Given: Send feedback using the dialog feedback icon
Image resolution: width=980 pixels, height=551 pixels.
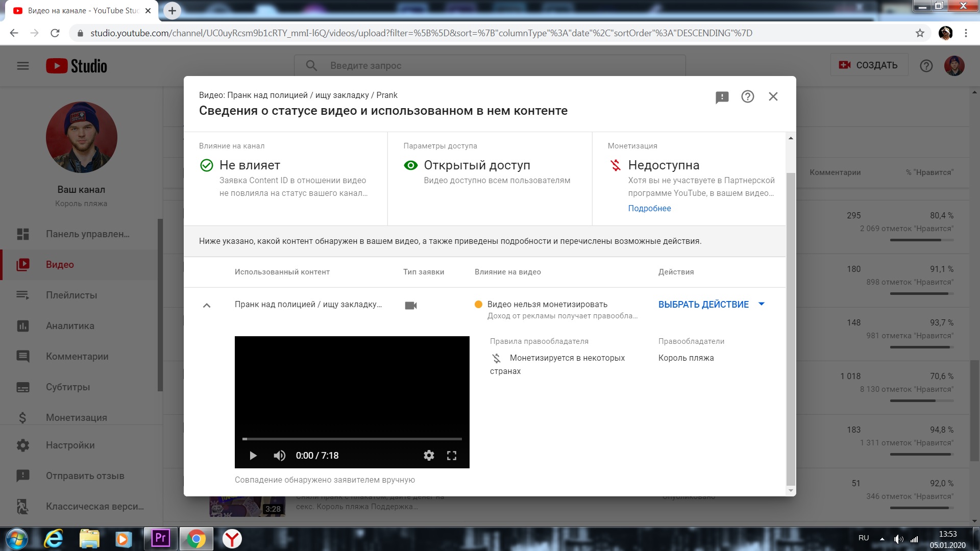Looking at the screenshot, I should pos(722,97).
